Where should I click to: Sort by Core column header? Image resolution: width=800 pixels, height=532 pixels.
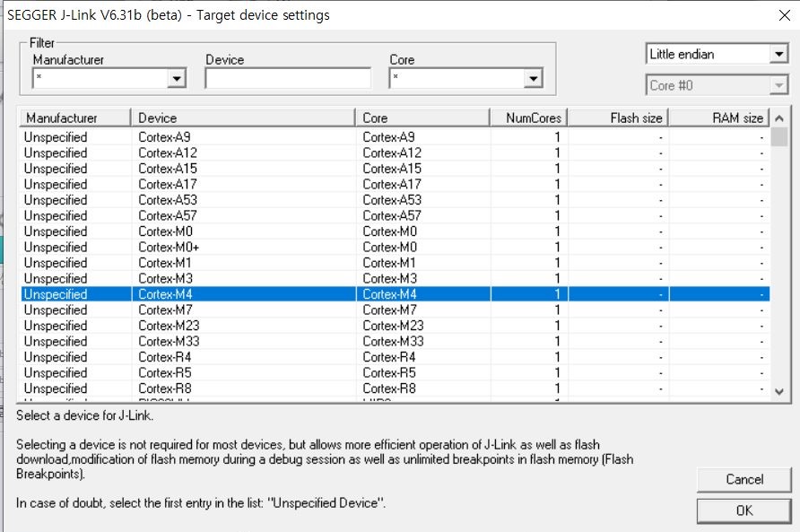click(422, 118)
